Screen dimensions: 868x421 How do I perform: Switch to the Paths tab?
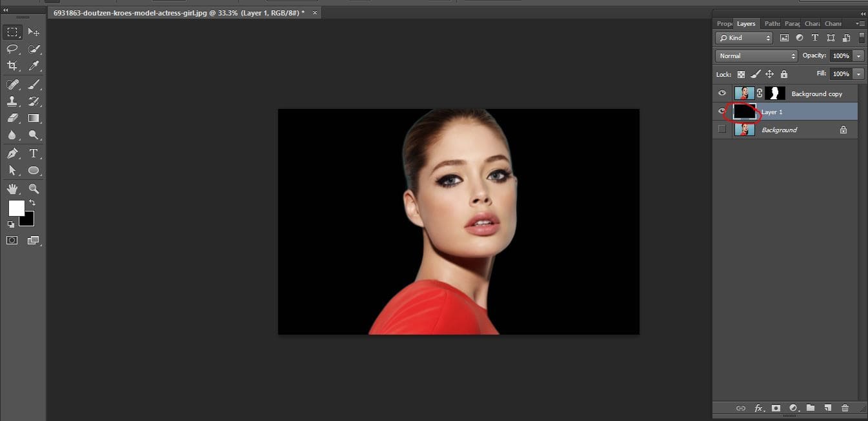point(772,23)
